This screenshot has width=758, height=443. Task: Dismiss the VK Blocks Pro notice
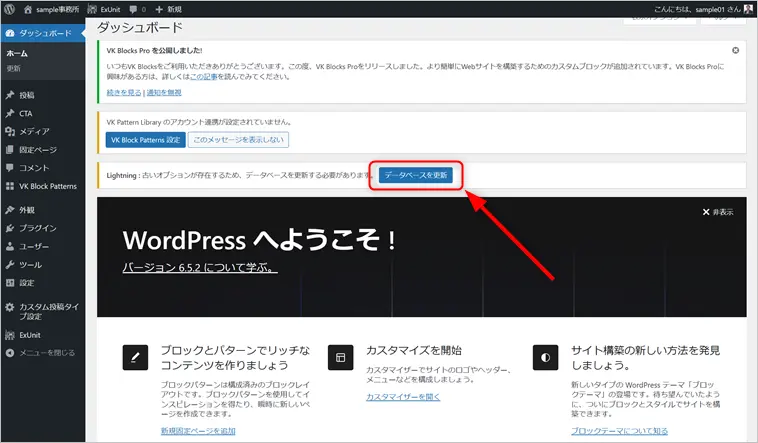[736, 49]
